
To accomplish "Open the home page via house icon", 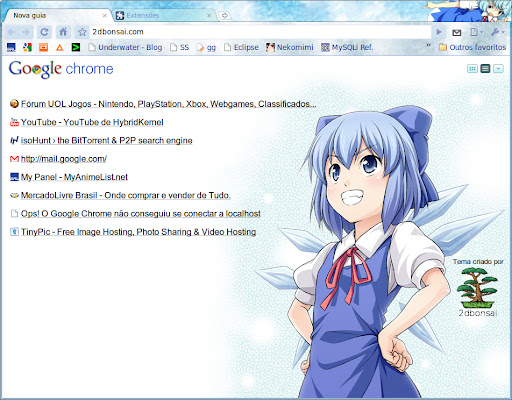I will point(63,32).
